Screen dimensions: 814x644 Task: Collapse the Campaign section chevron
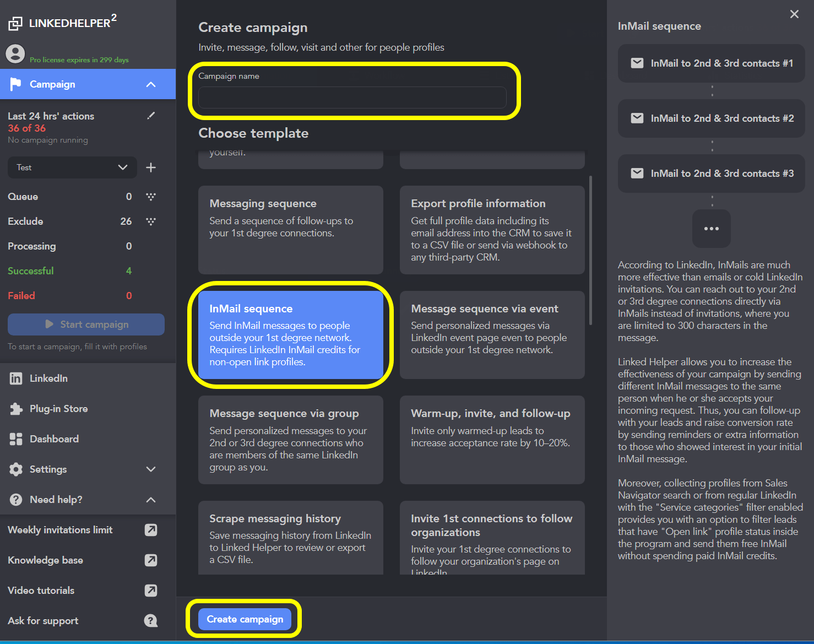tap(151, 84)
